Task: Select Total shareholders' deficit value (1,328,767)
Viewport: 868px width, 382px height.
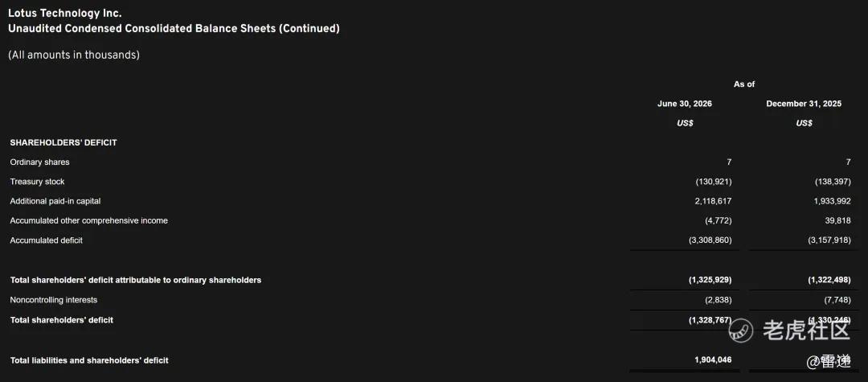Action: (710, 320)
